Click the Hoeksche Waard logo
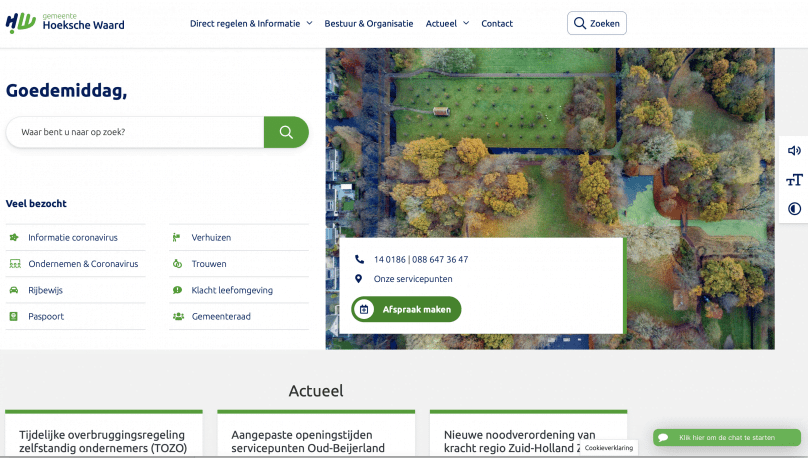 click(65, 22)
